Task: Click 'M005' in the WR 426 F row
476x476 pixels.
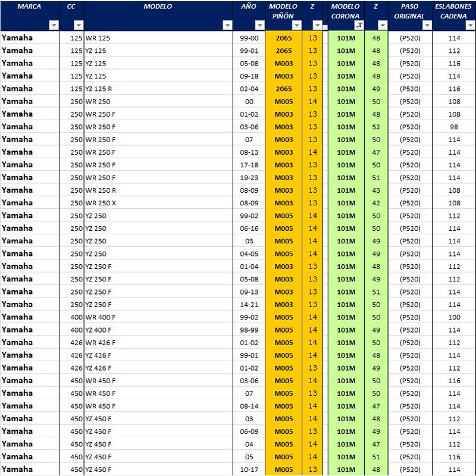Action: (284, 343)
